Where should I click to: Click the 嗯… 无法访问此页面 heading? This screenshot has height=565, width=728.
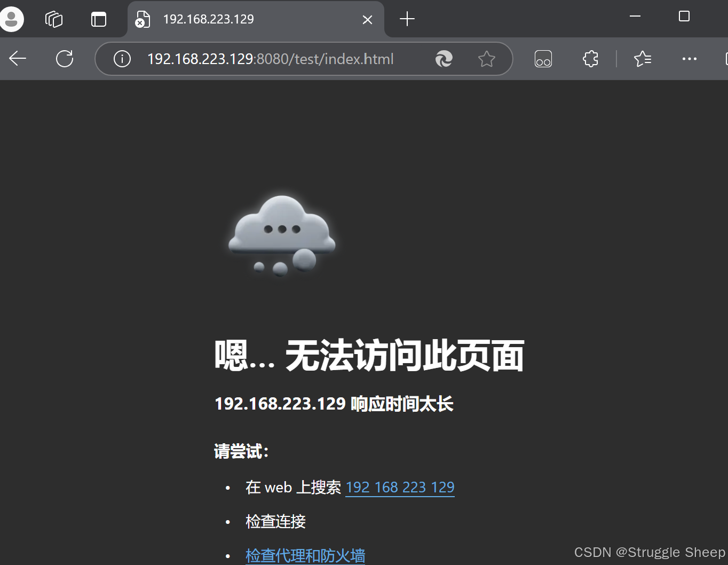pos(369,356)
